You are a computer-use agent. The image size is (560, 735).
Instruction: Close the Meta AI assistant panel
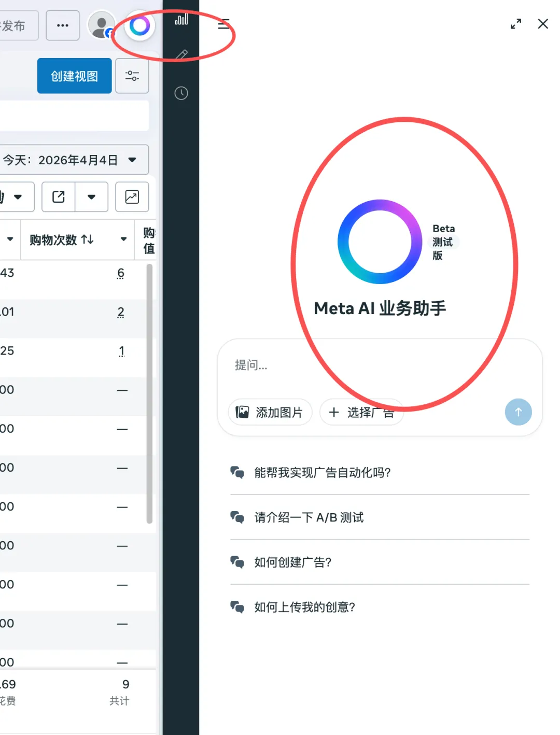[543, 24]
